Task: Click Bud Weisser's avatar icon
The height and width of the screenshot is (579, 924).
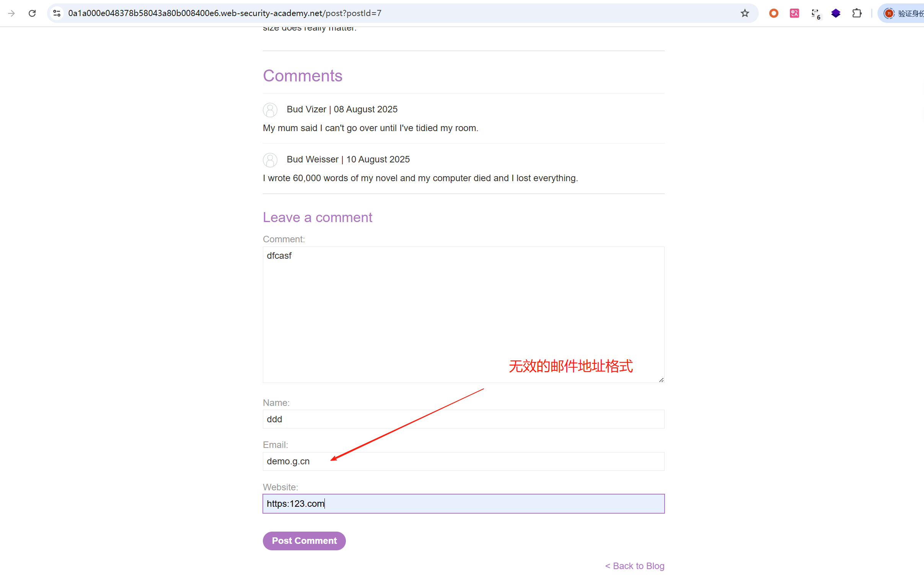Action: (x=270, y=160)
